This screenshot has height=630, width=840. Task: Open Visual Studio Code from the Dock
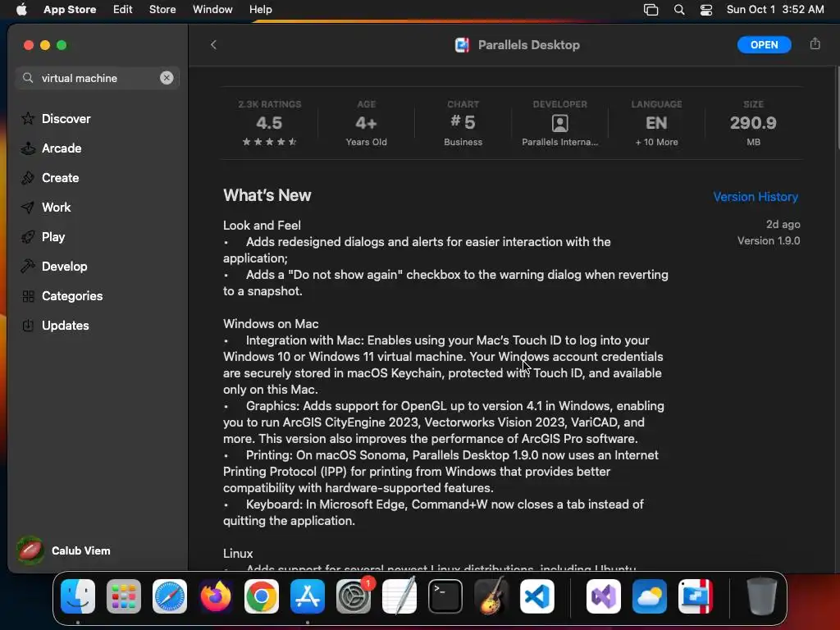coord(537,596)
